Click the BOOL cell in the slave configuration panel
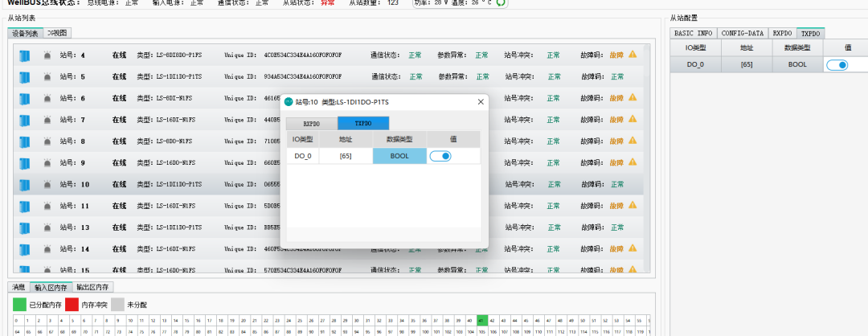 pyautogui.click(x=798, y=65)
